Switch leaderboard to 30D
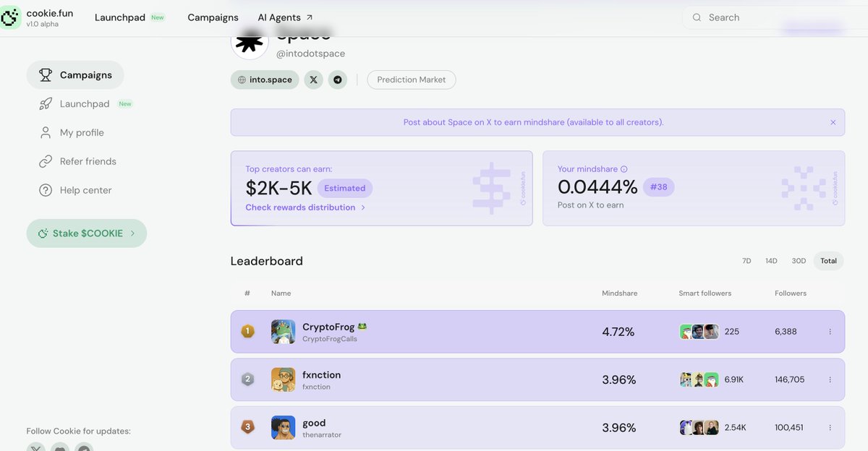 (799, 261)
